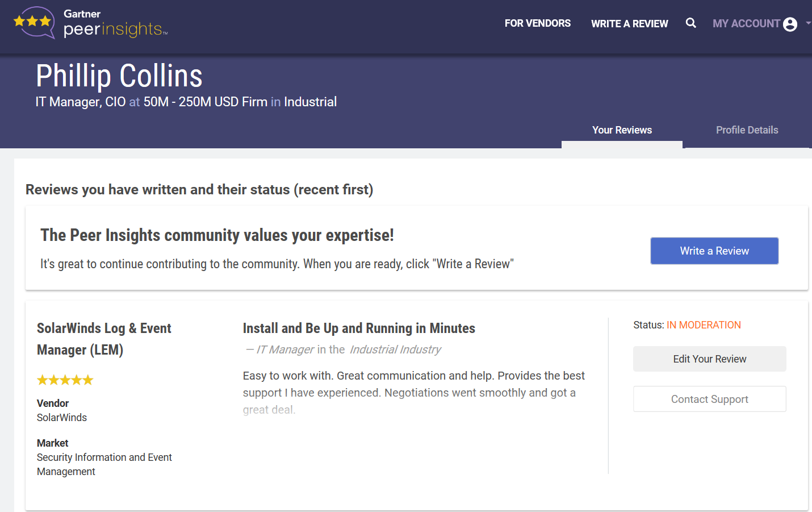Click the Phillip Collins profile name
This screenshot has width=812, height=512.
[119, 76]
